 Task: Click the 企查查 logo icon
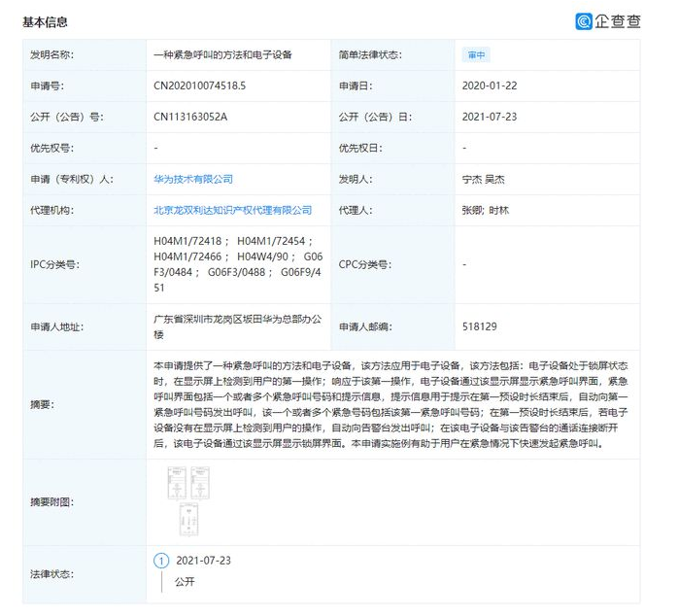point(584,20)
